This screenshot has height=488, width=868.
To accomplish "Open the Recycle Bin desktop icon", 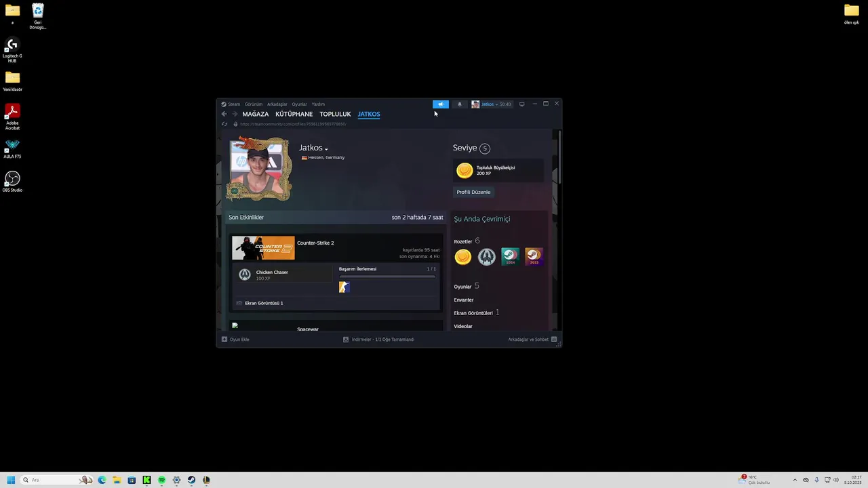I will point(38,16).
